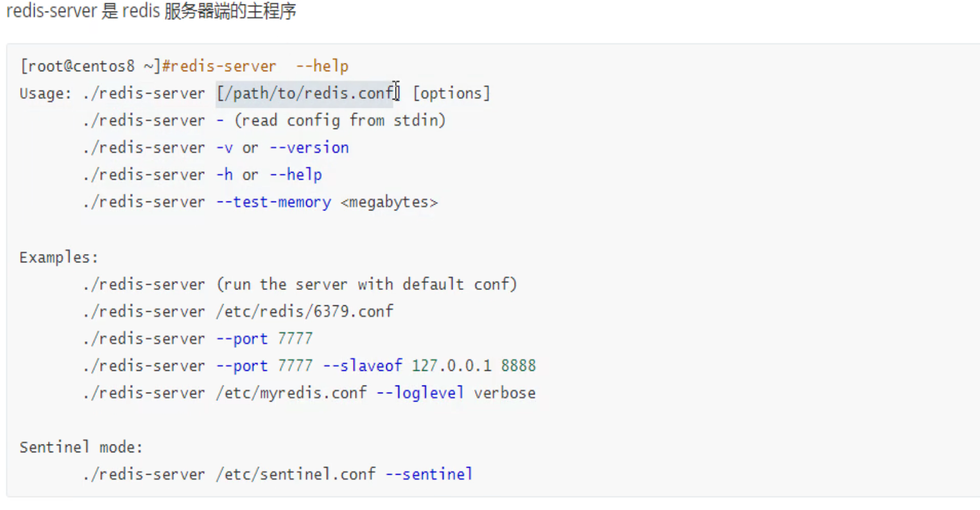980x510 pixels.
Task: Click the "--loglevel verbose" option text
Action: 456,393
